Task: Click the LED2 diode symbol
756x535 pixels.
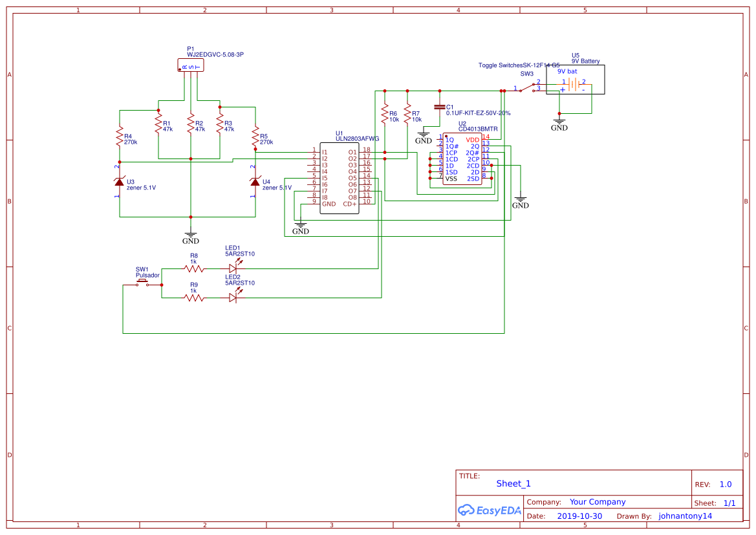Action: tap(233, 298)
